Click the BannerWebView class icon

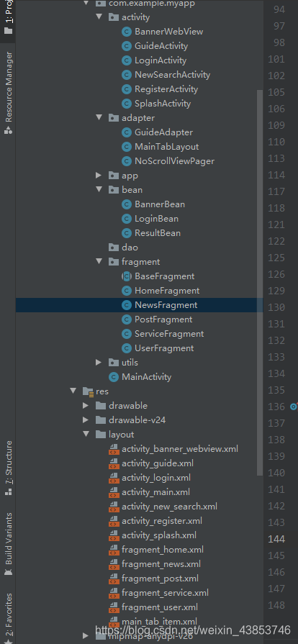pos(127,32)
